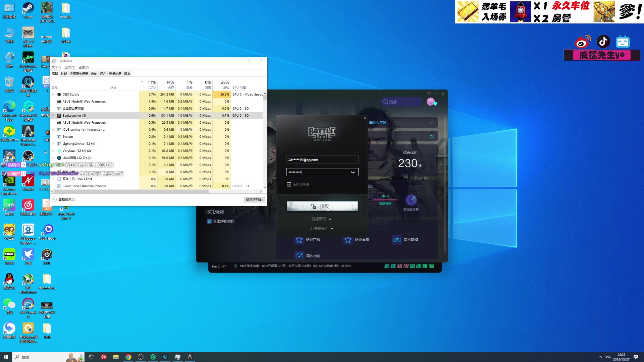Open the Battlestate Games Launcher desktop icon
Screen dimensions: 644x362
pyautogui.click(x=28, y=135)
